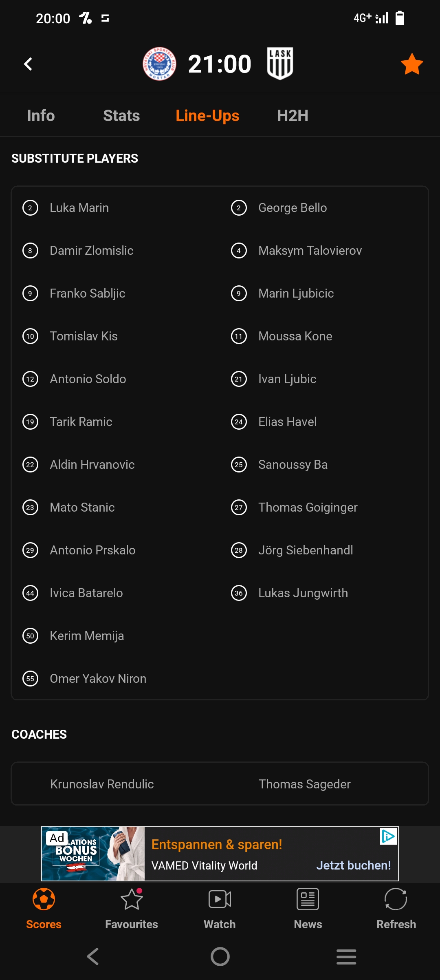Image resolution: width=440 pixels, height=980 pixels.
Task: Switch to the Info tab
Action: coord(41,116)
